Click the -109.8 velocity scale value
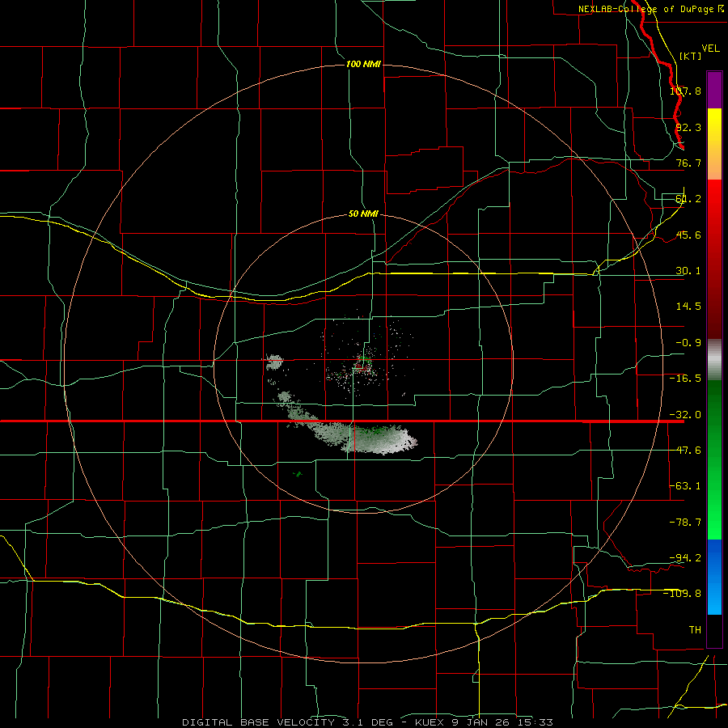 point(683,594)
